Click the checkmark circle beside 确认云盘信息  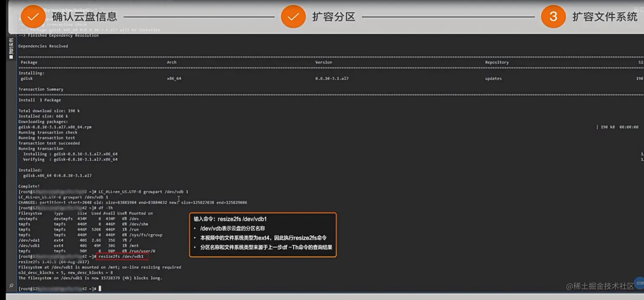pos(33,17)
